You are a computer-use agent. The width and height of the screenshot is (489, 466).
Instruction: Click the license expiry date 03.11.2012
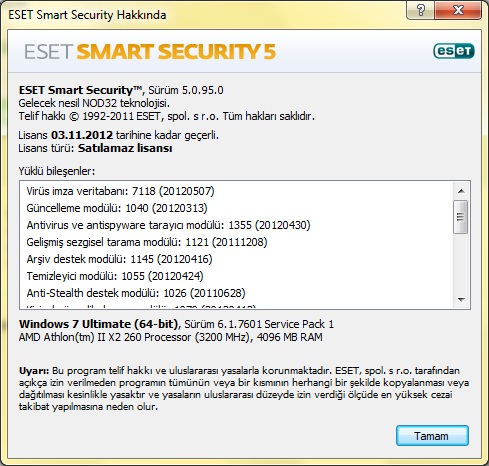click(82, 135)
